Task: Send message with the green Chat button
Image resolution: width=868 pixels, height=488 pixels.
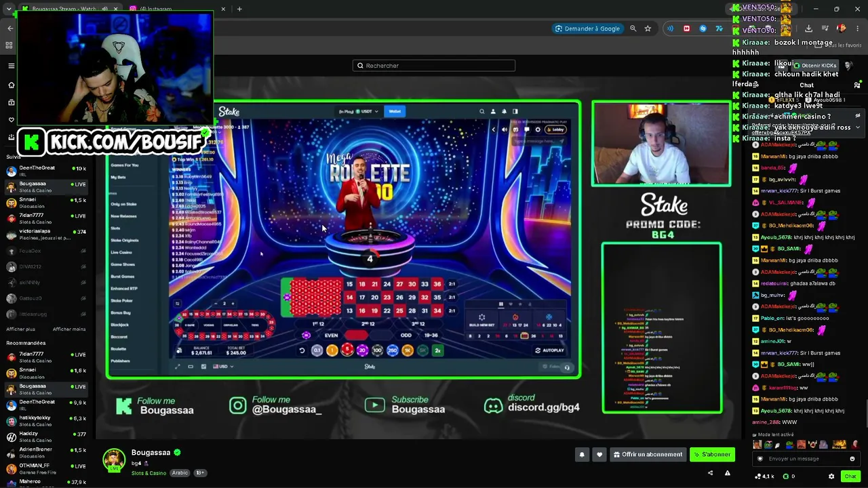Action: coord(850,476)
